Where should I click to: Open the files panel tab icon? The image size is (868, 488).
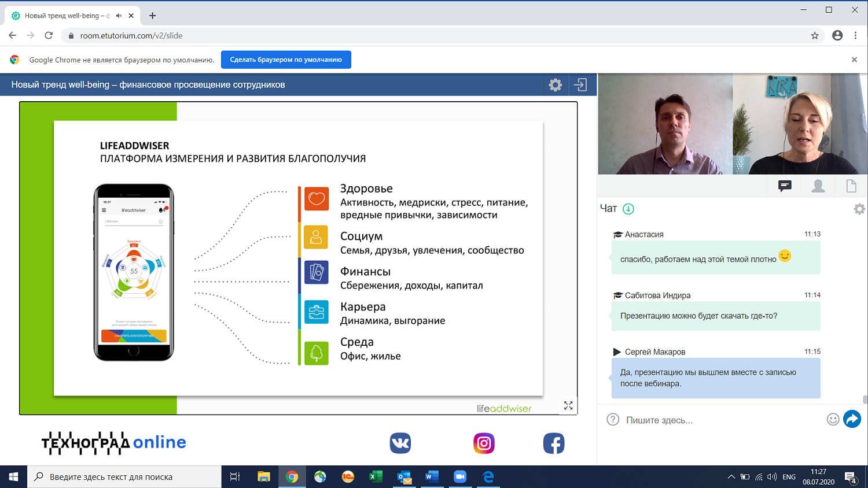[851, 186]
